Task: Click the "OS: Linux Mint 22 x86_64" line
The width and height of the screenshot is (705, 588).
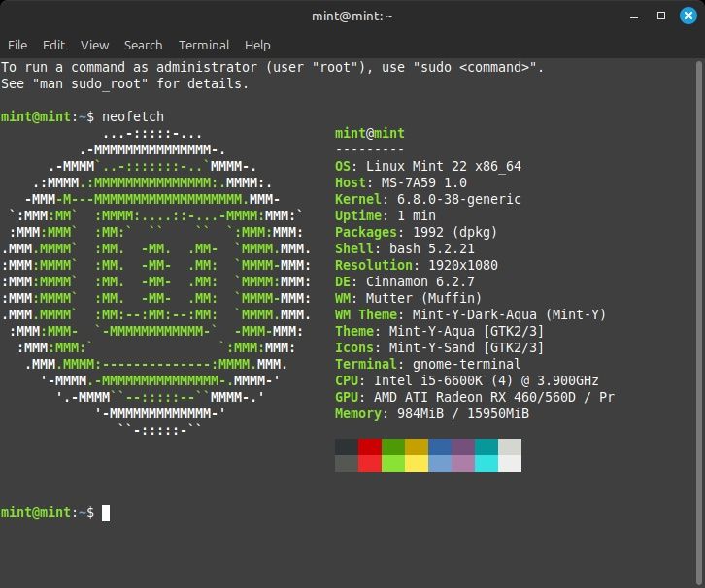Action: pyautogui.click(x=428, y=166)
